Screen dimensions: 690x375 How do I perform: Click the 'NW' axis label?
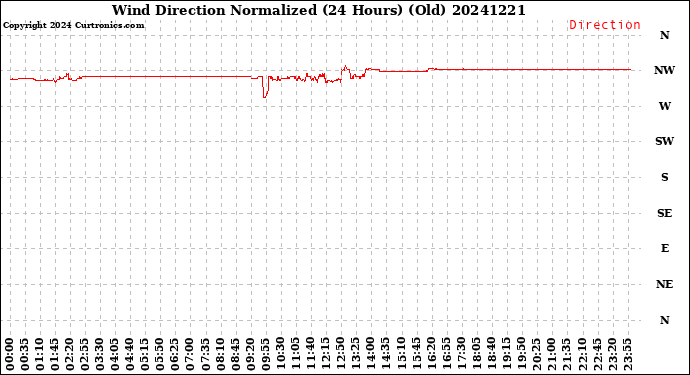pos(664,70)
